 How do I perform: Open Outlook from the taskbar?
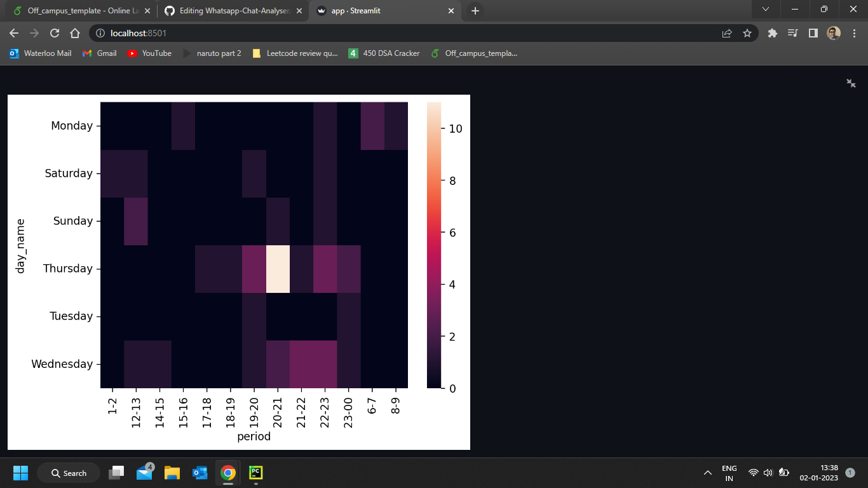pyautogui.click(x=200, y=473)
